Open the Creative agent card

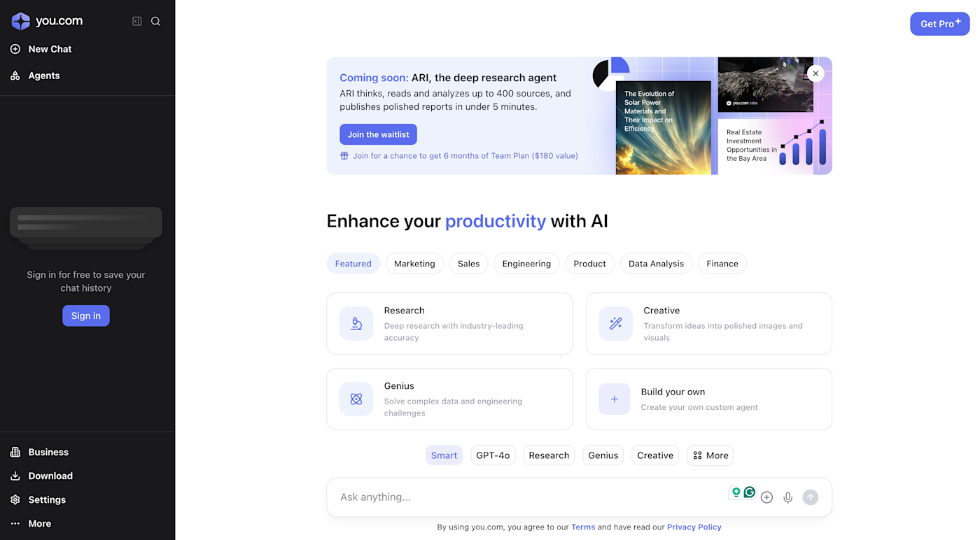coord(709,323)
